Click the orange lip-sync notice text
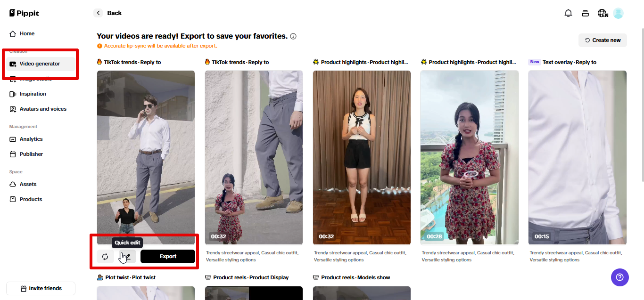This screenshot has width=644, height=300. [160, 46]
